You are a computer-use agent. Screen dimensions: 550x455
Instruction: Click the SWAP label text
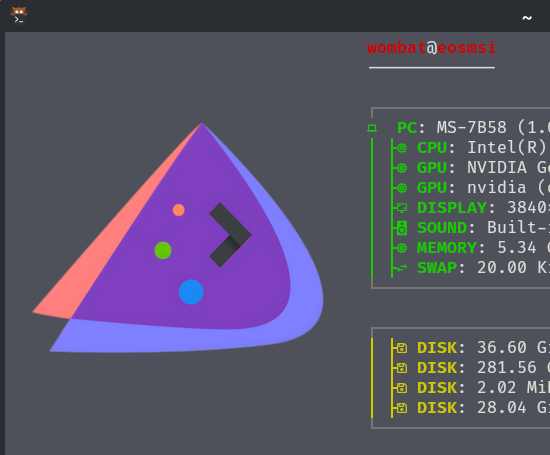tap(437, 268)
